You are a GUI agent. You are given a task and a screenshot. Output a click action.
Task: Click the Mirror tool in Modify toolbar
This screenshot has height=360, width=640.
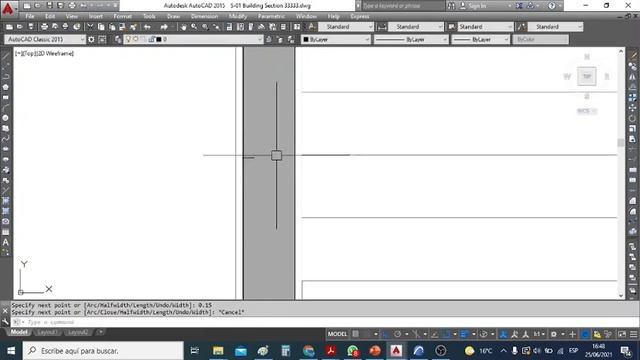[633, 77]
